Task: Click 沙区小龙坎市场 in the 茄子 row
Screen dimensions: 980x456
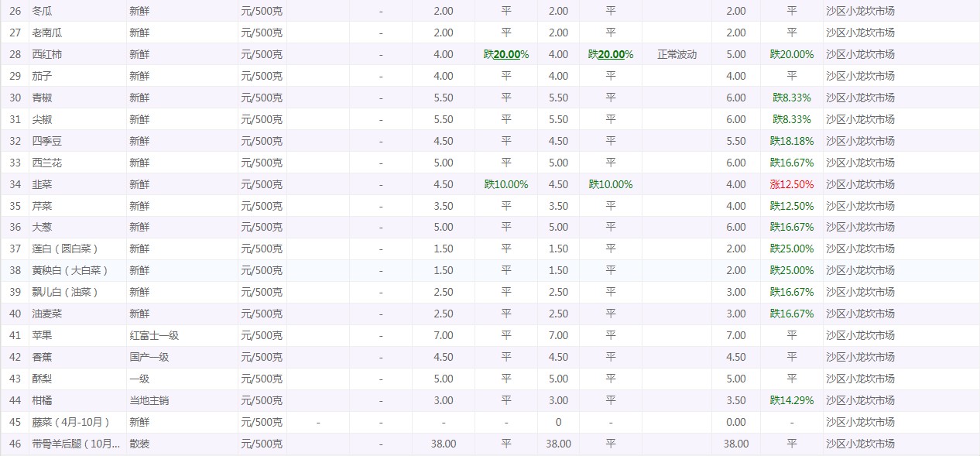Action: 860,77
